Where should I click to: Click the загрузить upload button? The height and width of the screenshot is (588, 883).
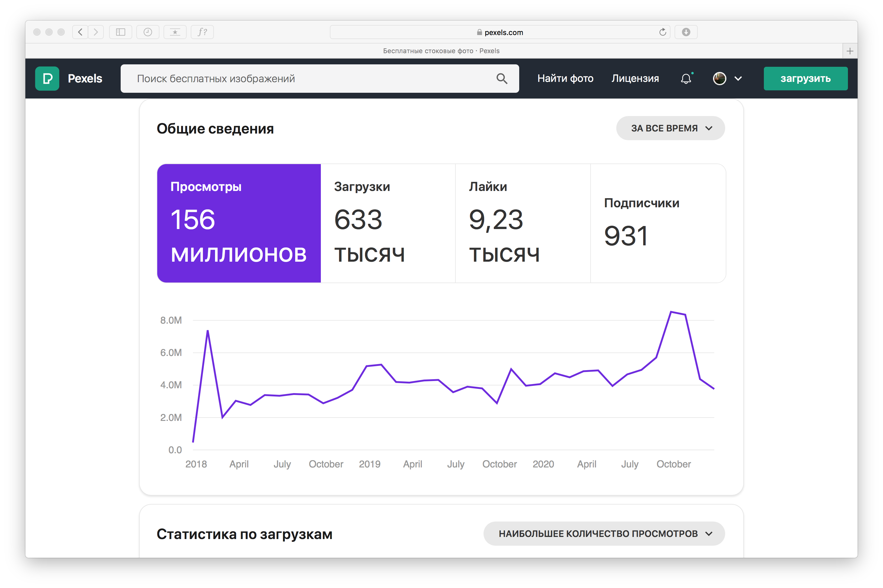coord(805,78)
